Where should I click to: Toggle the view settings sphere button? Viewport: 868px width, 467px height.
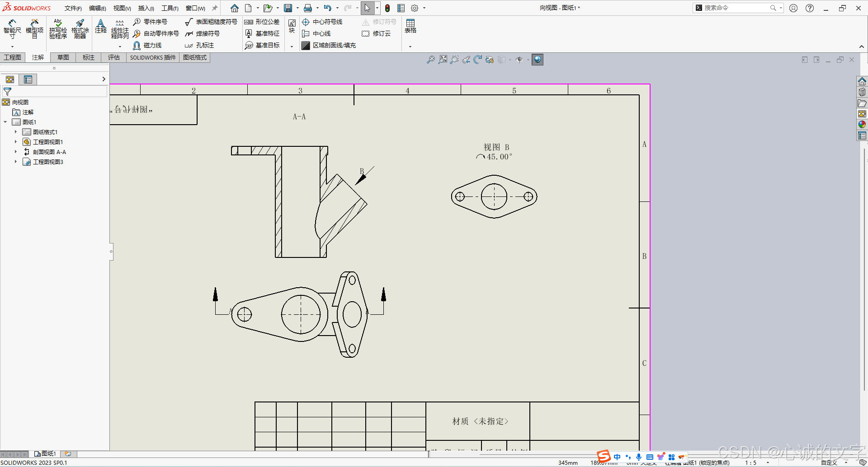[x=538, y=60]
